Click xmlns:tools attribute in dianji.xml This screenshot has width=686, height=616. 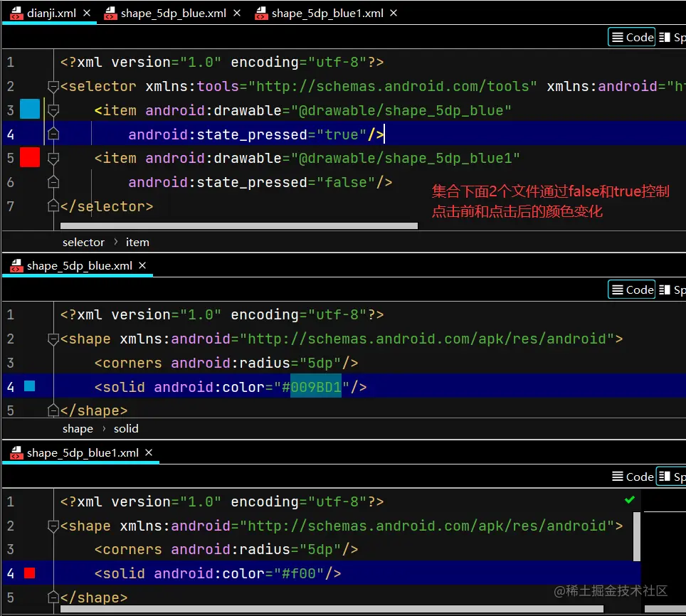tap(342, 87)
